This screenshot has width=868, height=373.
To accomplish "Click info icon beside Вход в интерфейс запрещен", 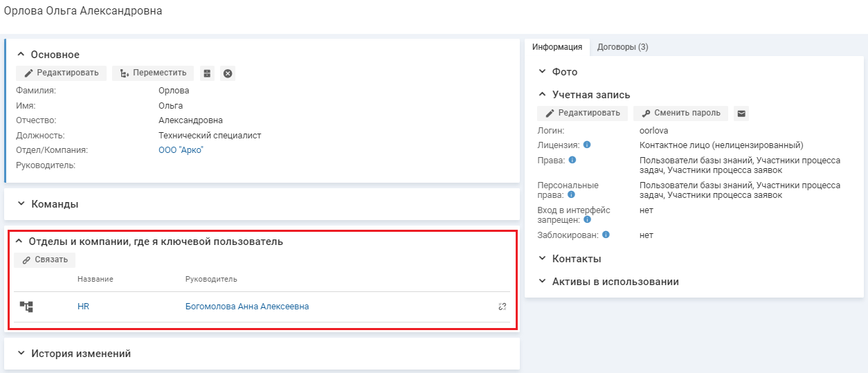I will click(x=587, y=220).
